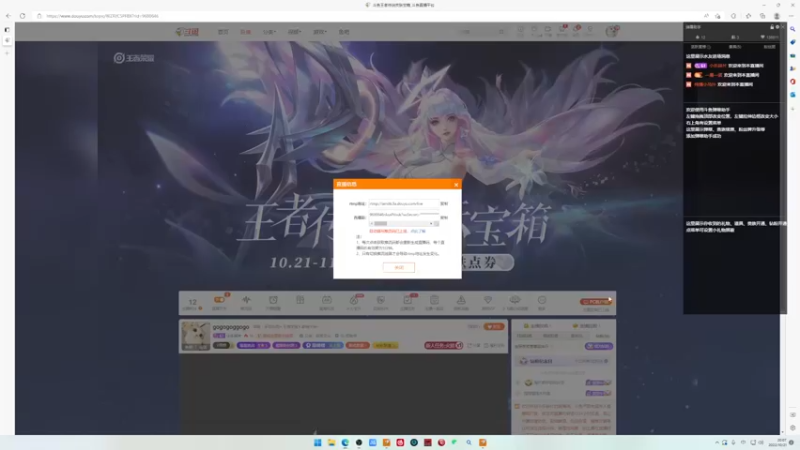Image resolution: width=800 pixels, height=450 pixels.
Task: Click the orange PC button at toolbar right
Action: coord(596,302)
